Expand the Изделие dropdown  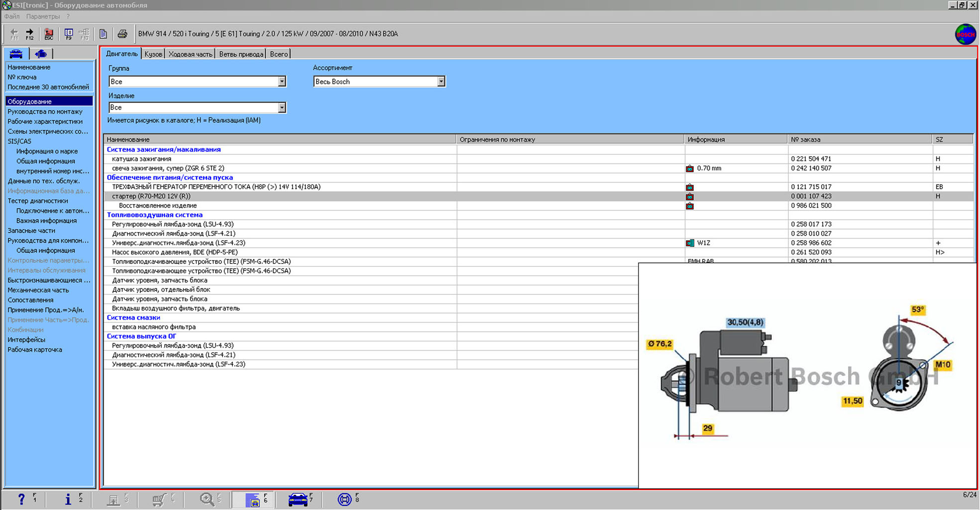coord(282,108)
